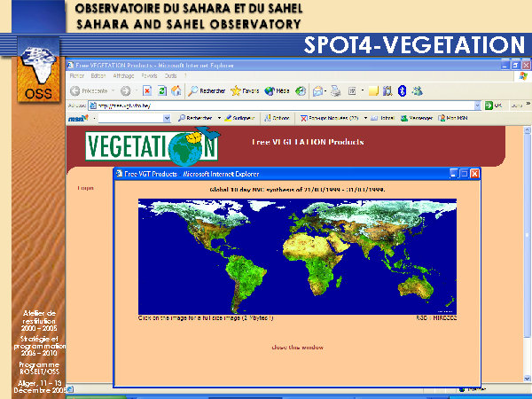Click the 'Global 10 day NVG synthesis' caption
The height and width of the screenshot is (399, 532).
click(297, 190)
